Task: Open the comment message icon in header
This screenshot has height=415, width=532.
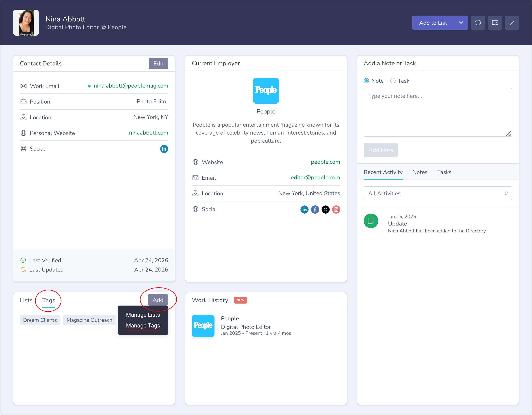Action: point(495,23)
